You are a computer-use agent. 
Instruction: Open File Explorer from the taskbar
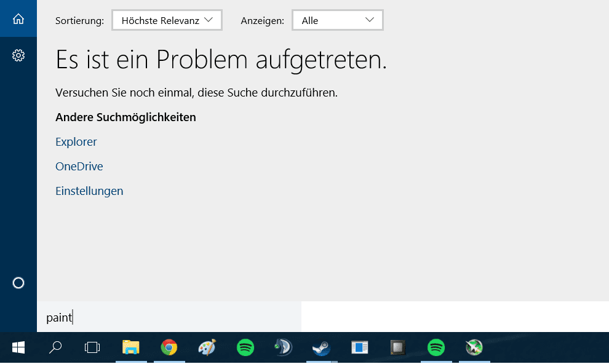coord(131,347)
